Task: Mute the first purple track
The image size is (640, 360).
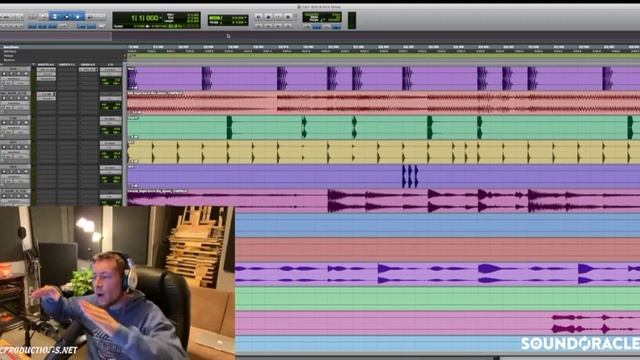Action: click(26, 74)
